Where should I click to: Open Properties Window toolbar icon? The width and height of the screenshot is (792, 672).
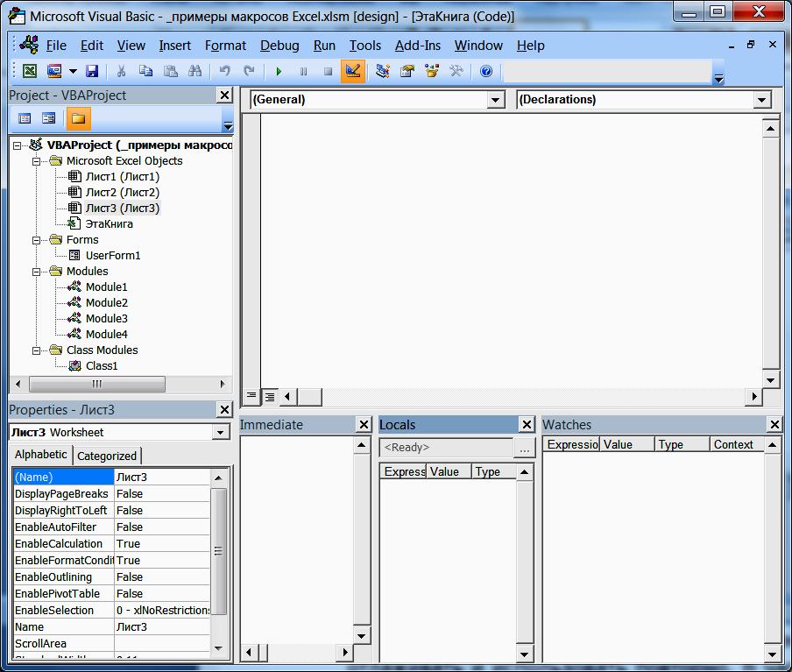tap(407, 71)
